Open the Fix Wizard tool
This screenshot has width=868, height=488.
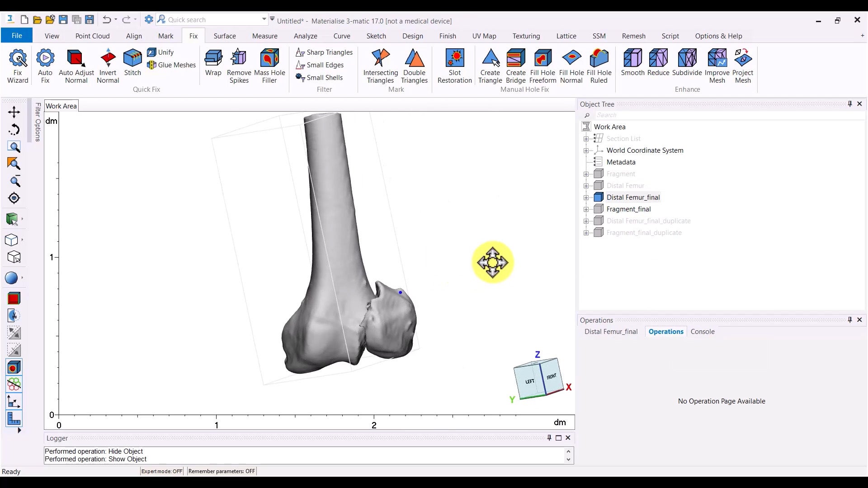tap(18, 66)
